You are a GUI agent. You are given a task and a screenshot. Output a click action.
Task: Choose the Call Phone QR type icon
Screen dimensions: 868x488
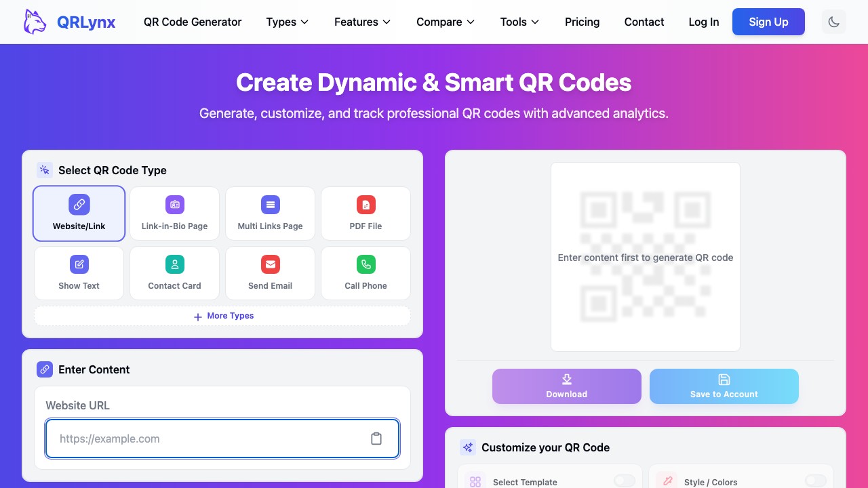(366, 264)
